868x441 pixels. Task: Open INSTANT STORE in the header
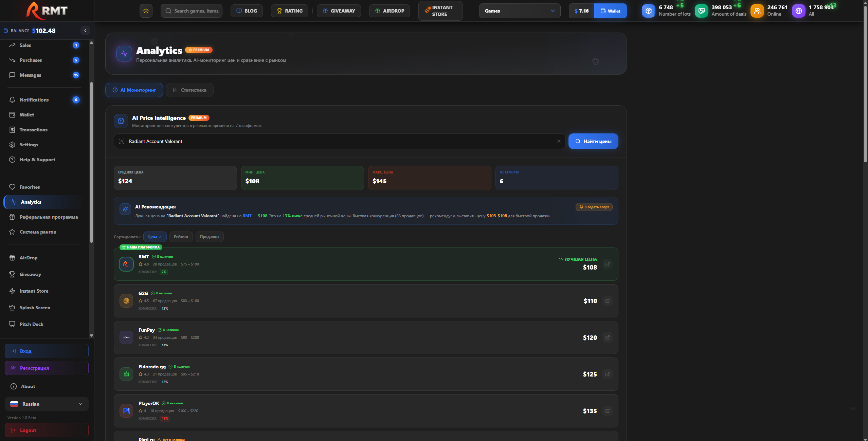tap(440, 11)
